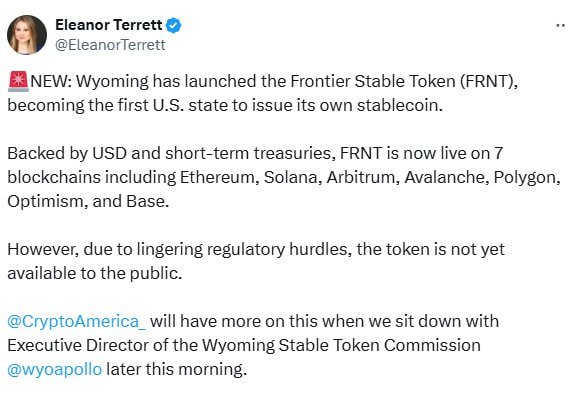
Task: Click the word Optimism in tweet
Action: coord(47,201)
